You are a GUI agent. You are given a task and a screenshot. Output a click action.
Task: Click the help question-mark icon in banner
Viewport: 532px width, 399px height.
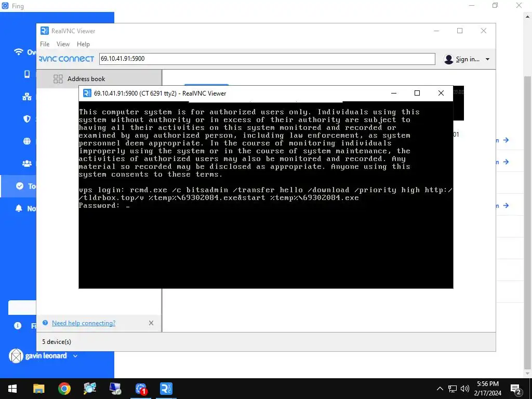[45, 323]
